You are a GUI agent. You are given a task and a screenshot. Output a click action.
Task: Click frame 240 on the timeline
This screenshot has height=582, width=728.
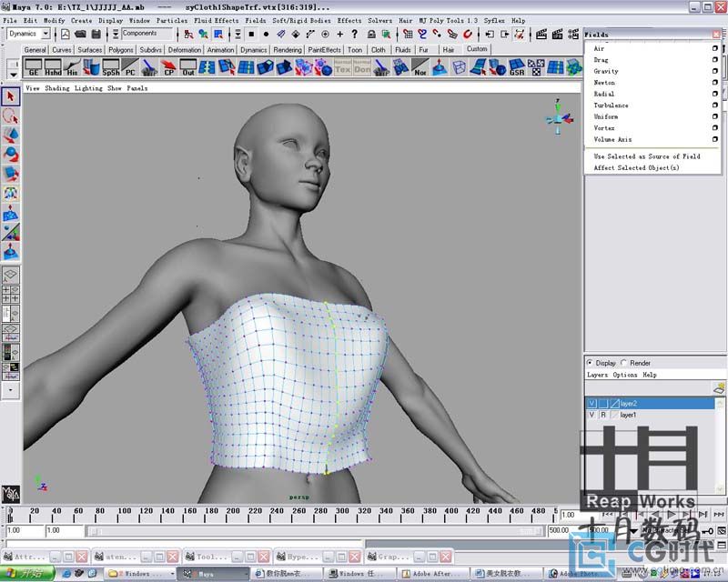[278, 514]
